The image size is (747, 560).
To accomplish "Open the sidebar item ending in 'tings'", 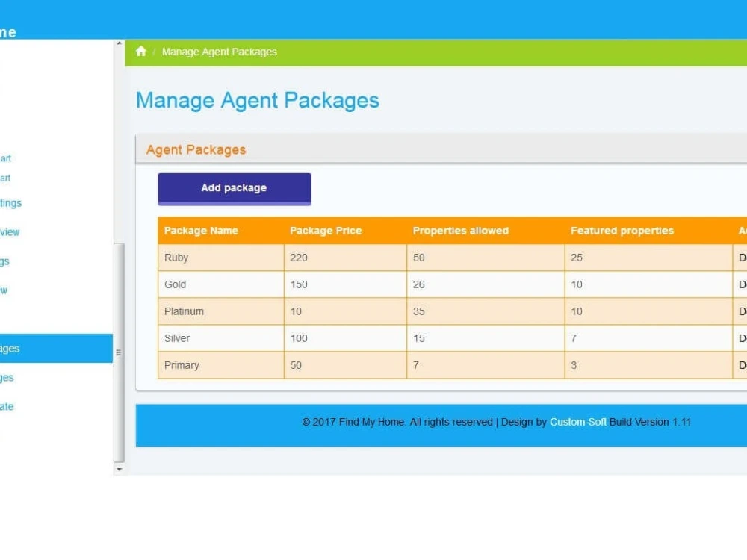I will coord(11,203).
